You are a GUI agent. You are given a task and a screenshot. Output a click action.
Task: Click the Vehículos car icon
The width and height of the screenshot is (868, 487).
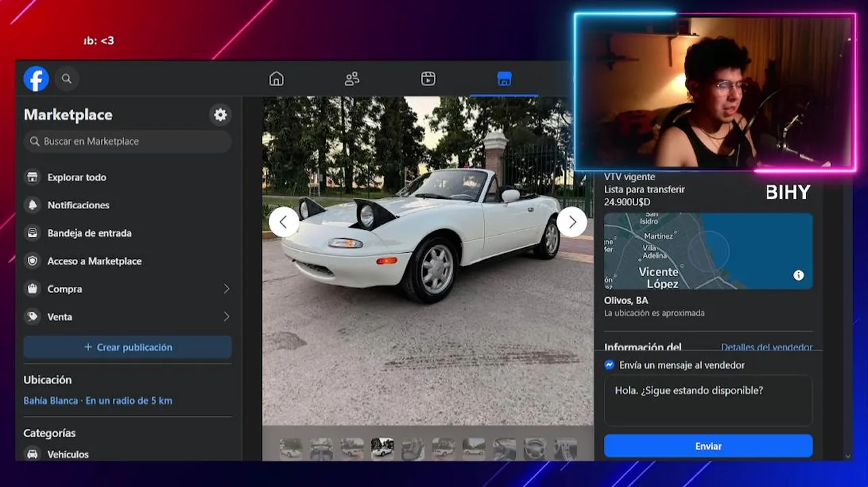click(x=32, y=454)
